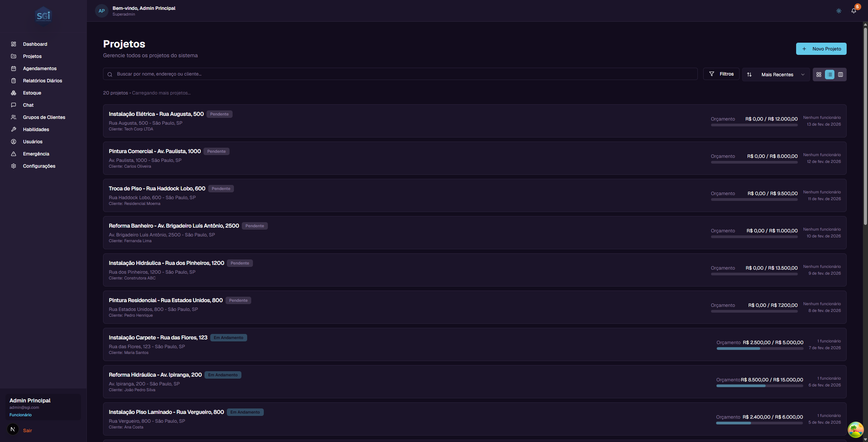This screenshot has width=868, height=442.
Task: Open Relatórios Diários from the sidebar
Action: (42, 81)
